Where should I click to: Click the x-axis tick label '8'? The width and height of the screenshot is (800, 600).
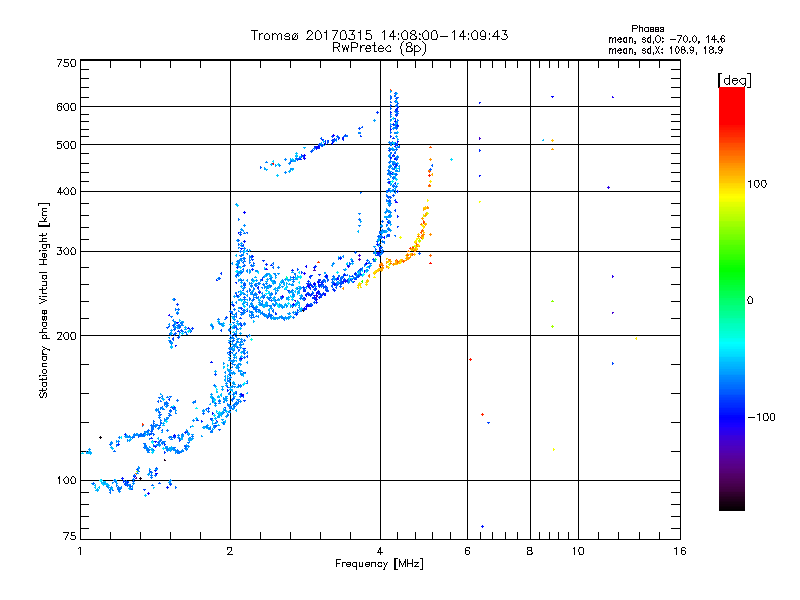click(x=530, y=551)
